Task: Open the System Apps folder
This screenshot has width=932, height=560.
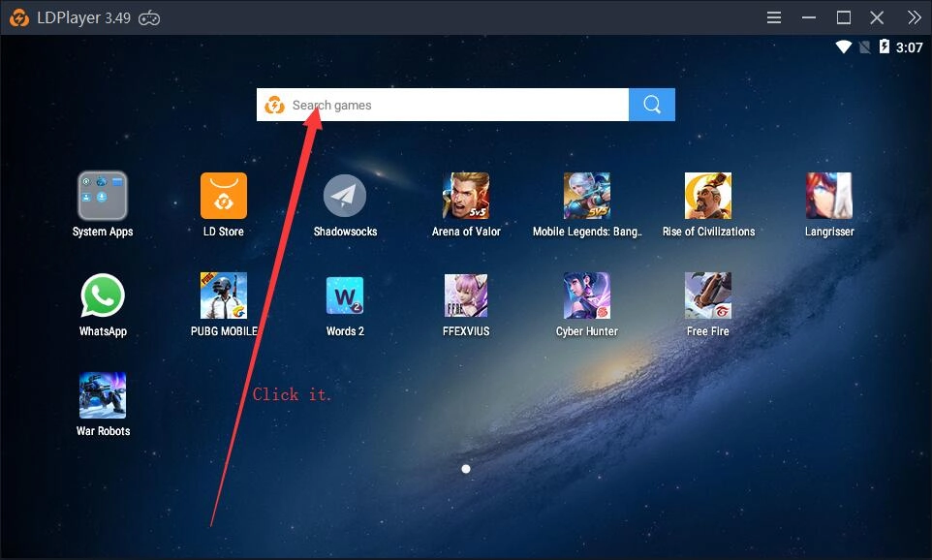Action: [x=103, y=197]
